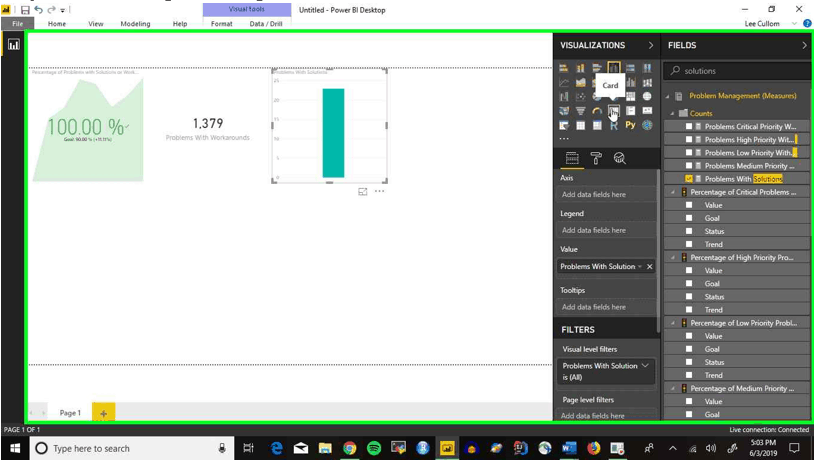Open focus mode on the column chart
The image size is (815, 461).
pyautogui.click(x=363, y=191)
